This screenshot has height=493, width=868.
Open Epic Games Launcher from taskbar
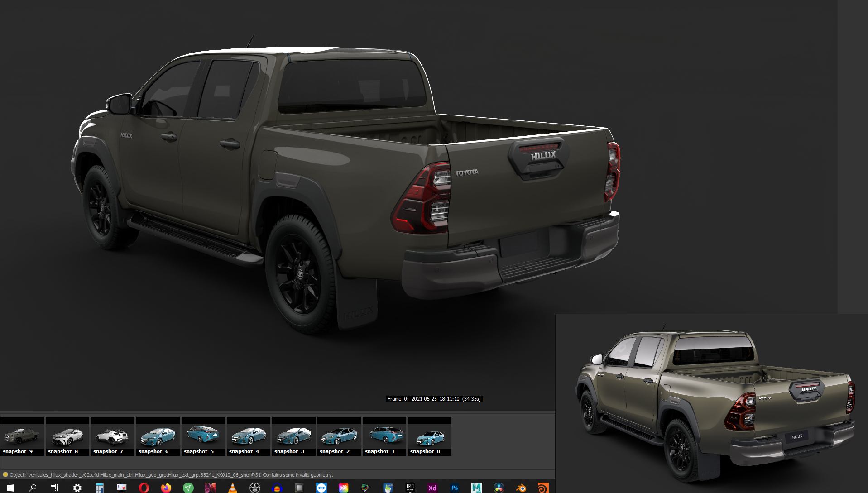[x=410, y=488]
